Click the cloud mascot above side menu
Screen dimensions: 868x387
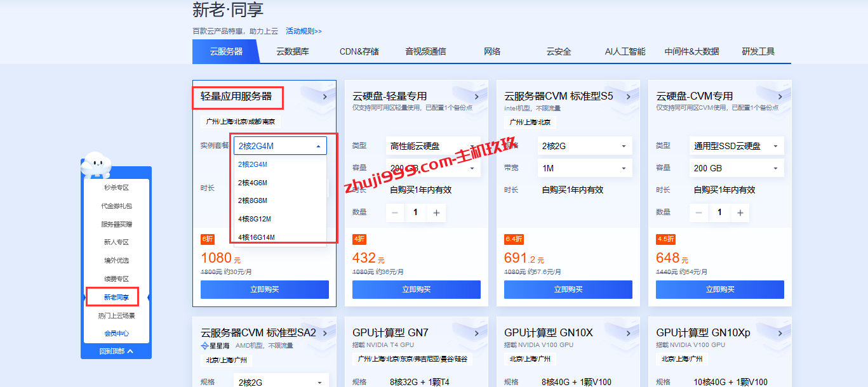pos(97,164)
